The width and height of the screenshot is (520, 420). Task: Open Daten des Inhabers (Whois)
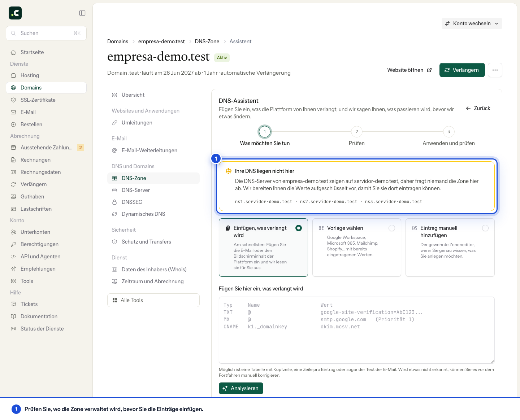point(153,270)
